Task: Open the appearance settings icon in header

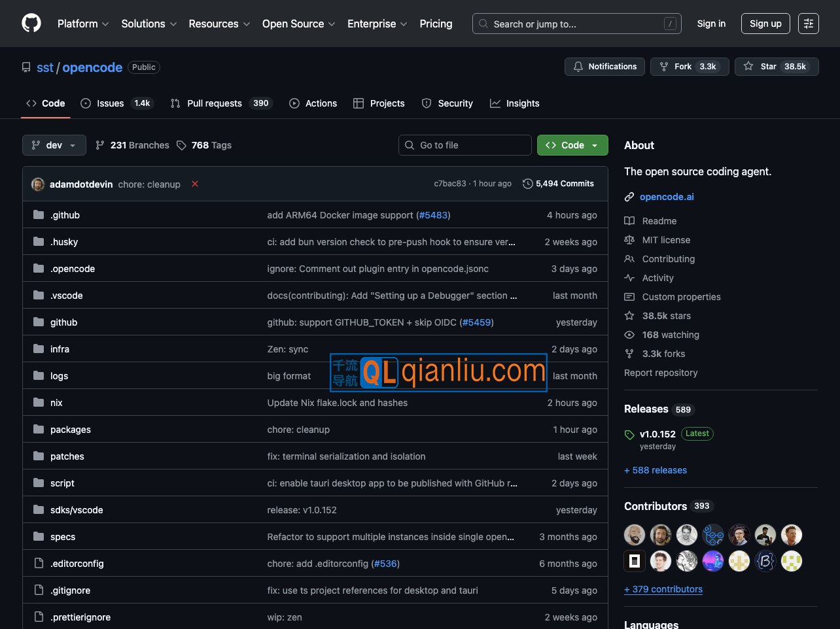Action: pos(809,24)
